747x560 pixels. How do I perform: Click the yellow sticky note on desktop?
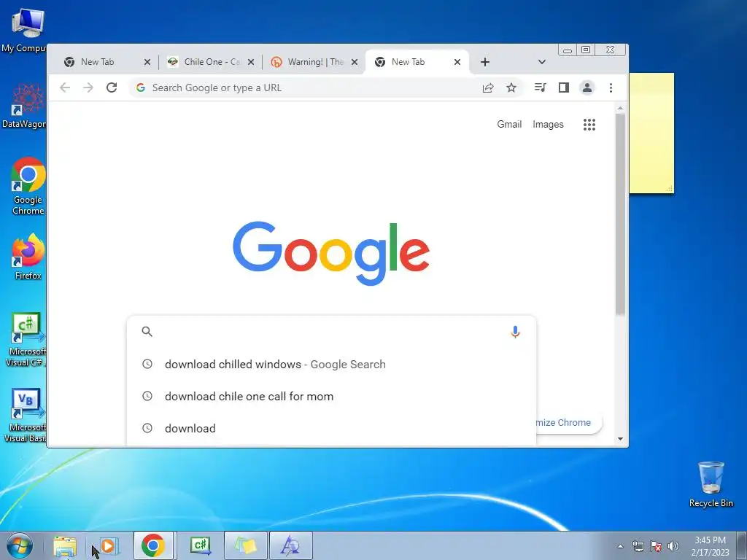coord(651,133)
